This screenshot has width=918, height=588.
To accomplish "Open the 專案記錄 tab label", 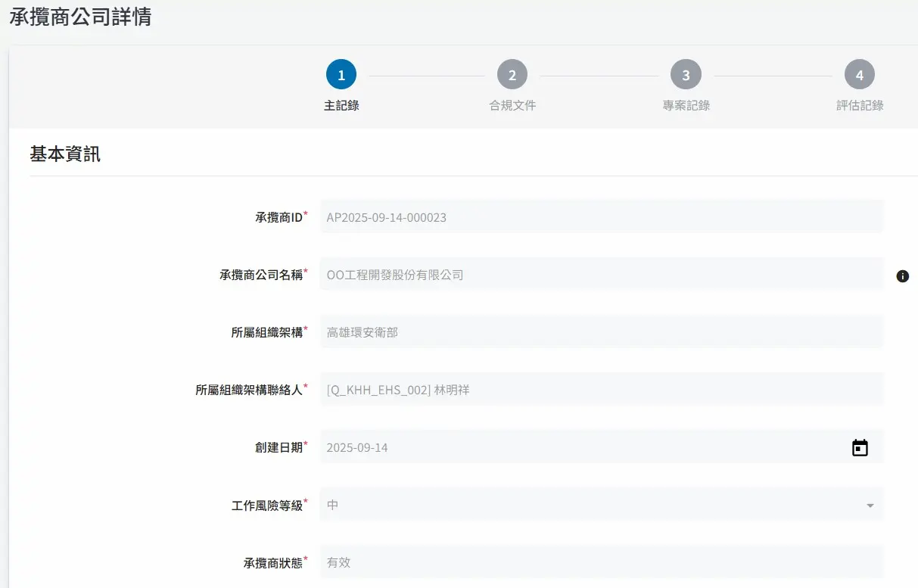I will (x=686, y=106).
